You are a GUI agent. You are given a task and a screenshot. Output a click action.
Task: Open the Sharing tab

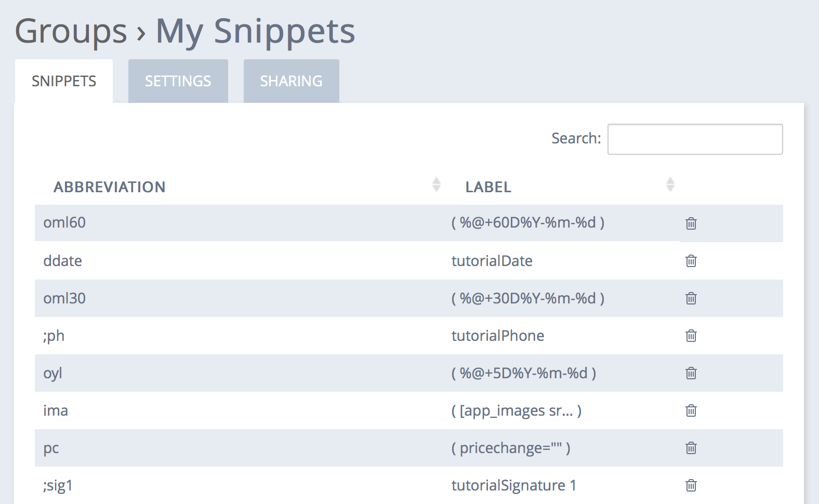point(292,81)
